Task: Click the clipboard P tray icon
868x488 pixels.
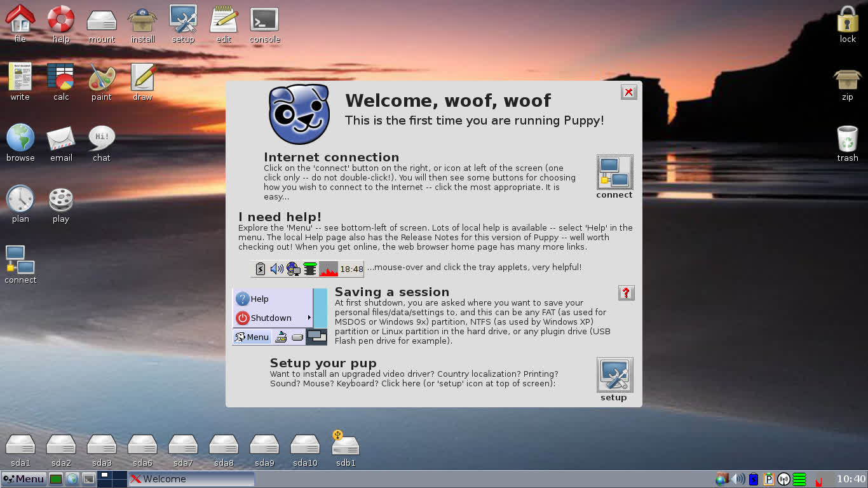Action: point(769,479)
